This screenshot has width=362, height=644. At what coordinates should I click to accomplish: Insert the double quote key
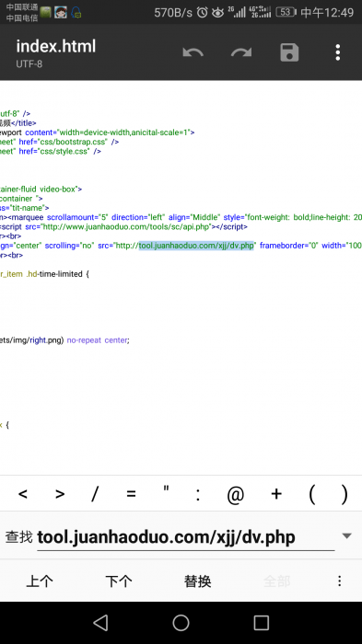click(166, 489)
